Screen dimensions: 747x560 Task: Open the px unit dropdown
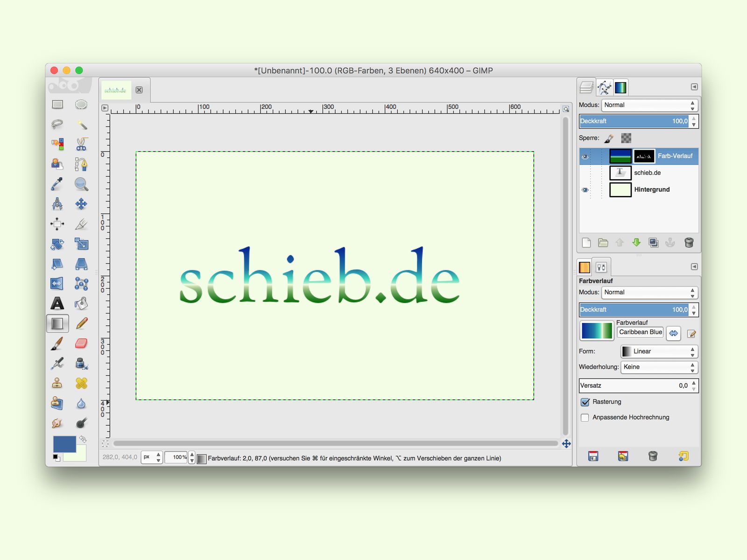point(152,457)
